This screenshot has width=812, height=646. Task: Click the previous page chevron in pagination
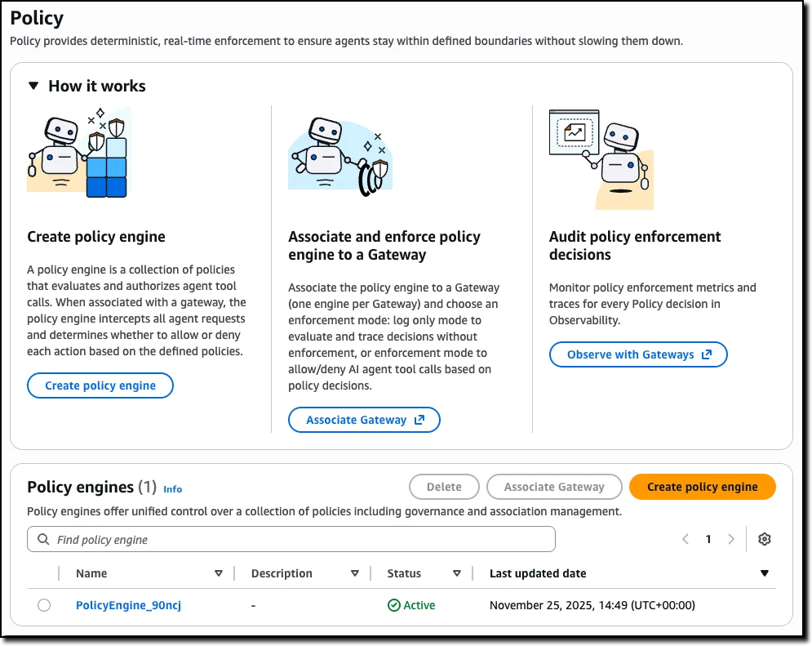coord(686,539)
